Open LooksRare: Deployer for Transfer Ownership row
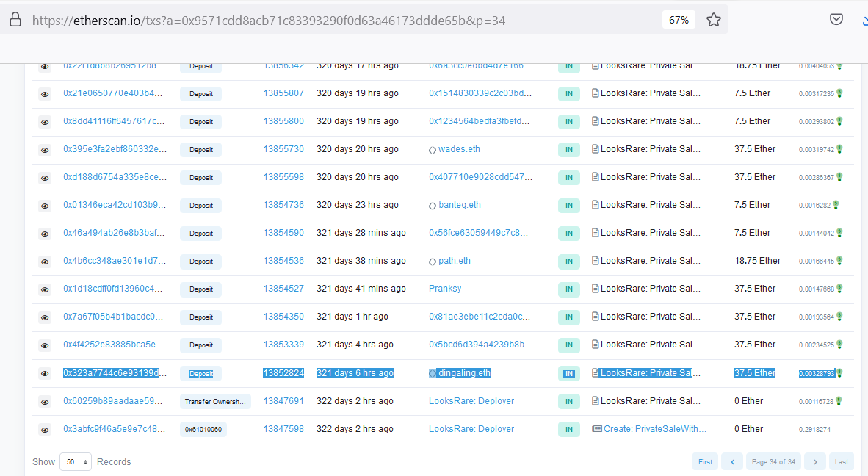868x476 pixels. click(471, 401)
